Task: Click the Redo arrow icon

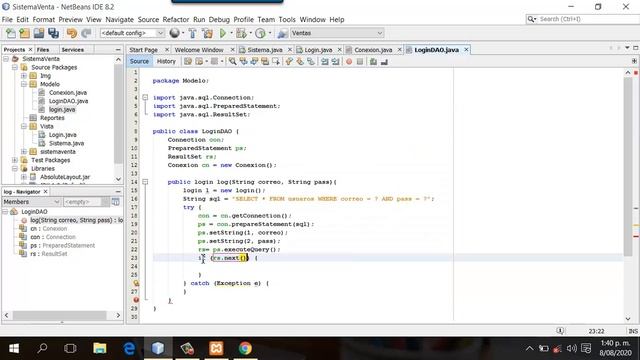Action: (86, 33)
